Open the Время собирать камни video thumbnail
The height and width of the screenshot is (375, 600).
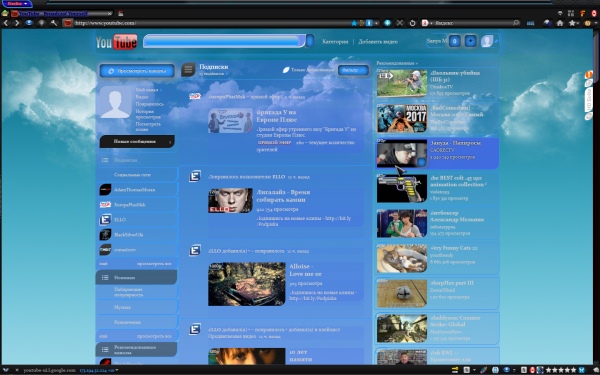230,201
